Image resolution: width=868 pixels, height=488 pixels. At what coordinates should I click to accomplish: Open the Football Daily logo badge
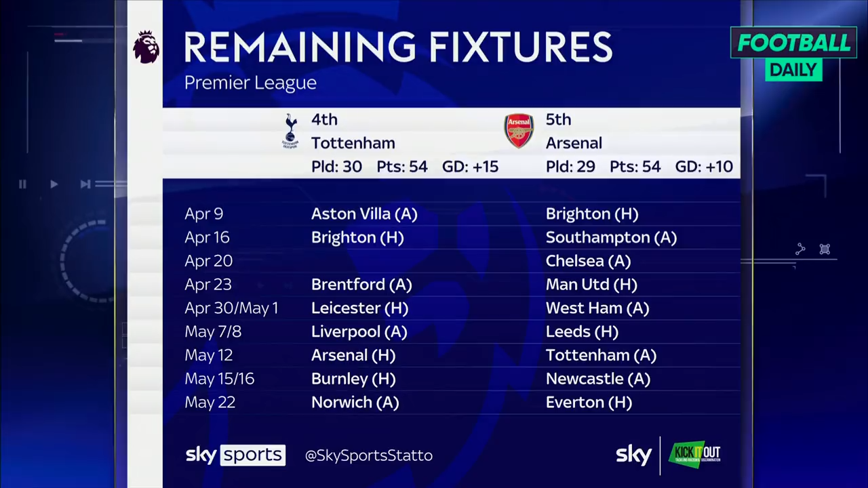(x=793, y=54)
